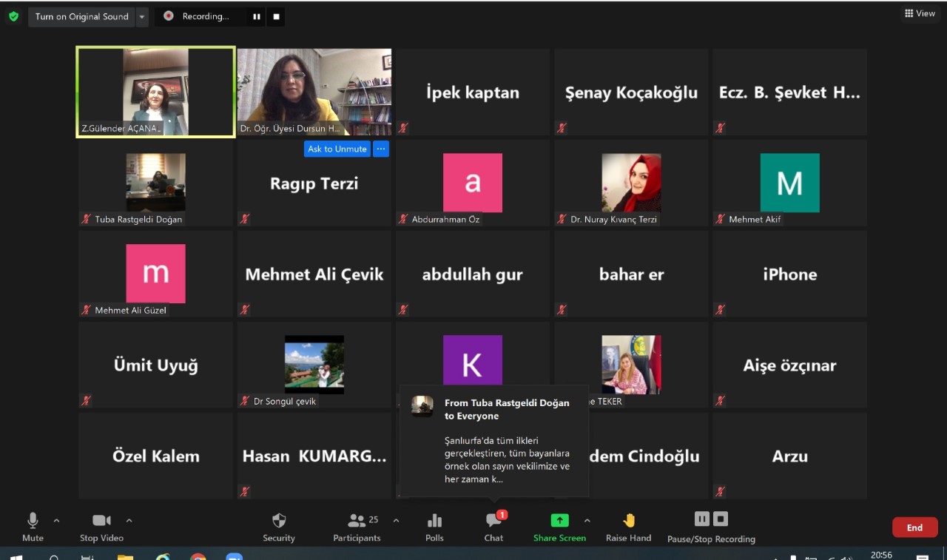The image size is (947, 560).
Task: Expand Share Screen options arrow
Action: [587, 520]
